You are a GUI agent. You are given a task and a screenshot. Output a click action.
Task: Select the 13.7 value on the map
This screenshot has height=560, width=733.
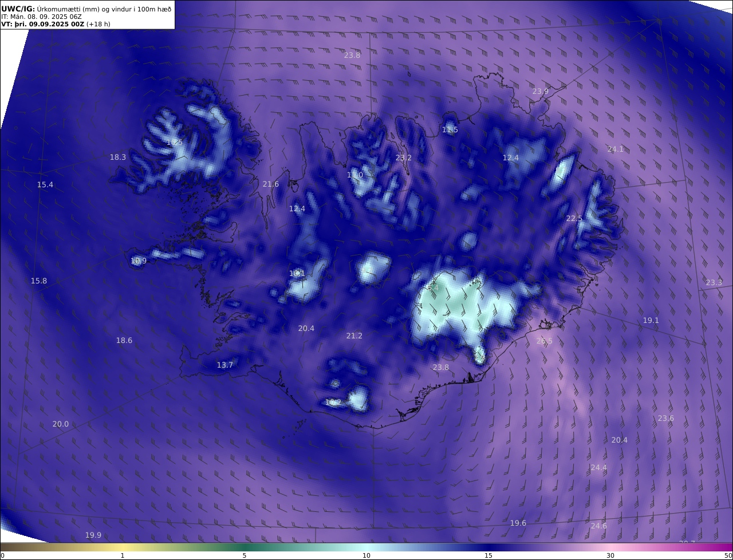[225, 365]
